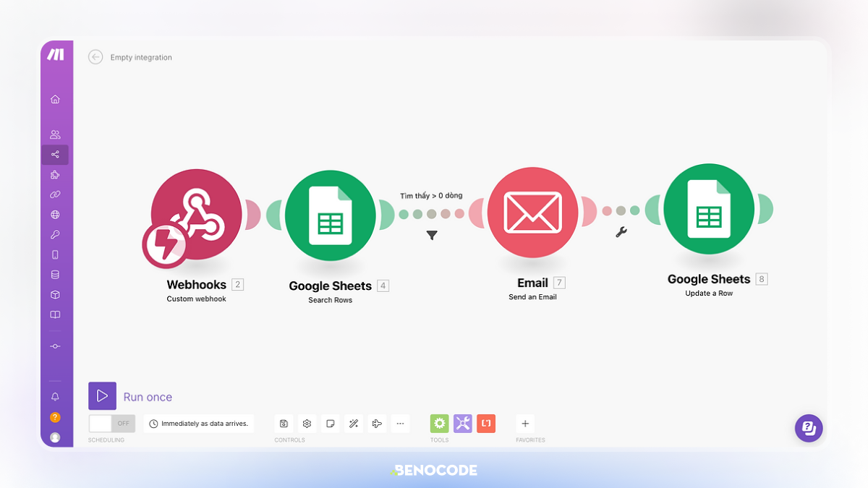
Task: Select the Webhooks module circle
Action: 197,215
